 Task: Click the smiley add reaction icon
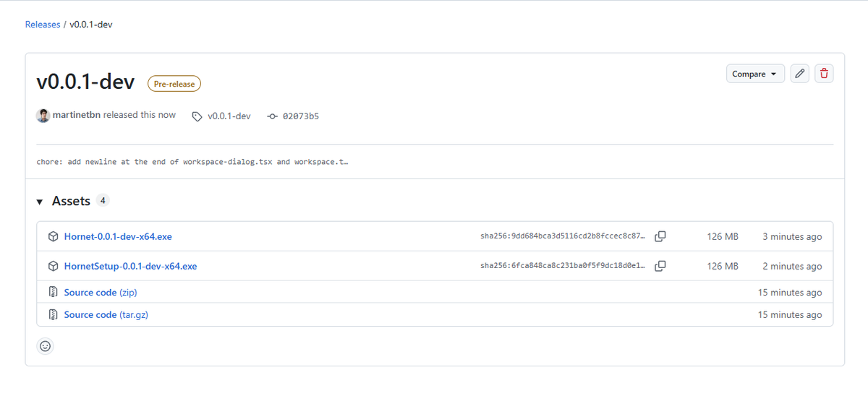[x=46, y=346]
